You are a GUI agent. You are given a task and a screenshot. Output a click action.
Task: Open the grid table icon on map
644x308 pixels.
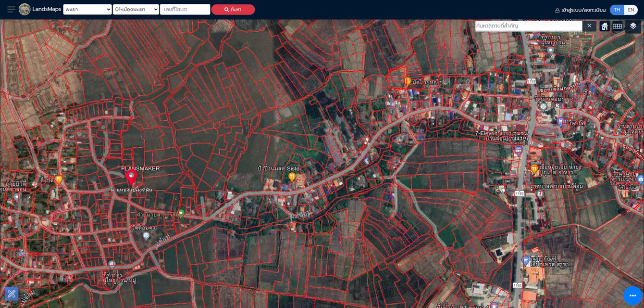[618, 26]
